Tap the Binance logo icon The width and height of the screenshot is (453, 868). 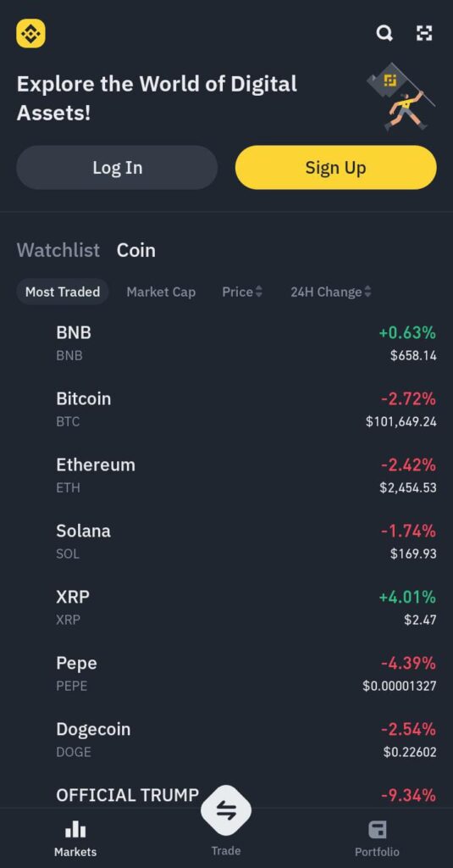pyautogui.click(x=31, y=33)
